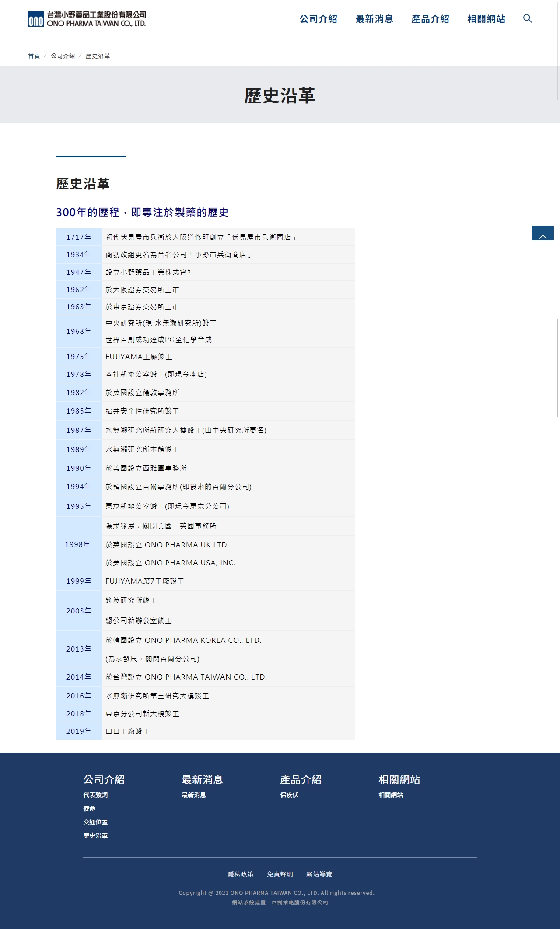Click text 於英國設立 ONO PHARMA UK LTD

[166, 545]
